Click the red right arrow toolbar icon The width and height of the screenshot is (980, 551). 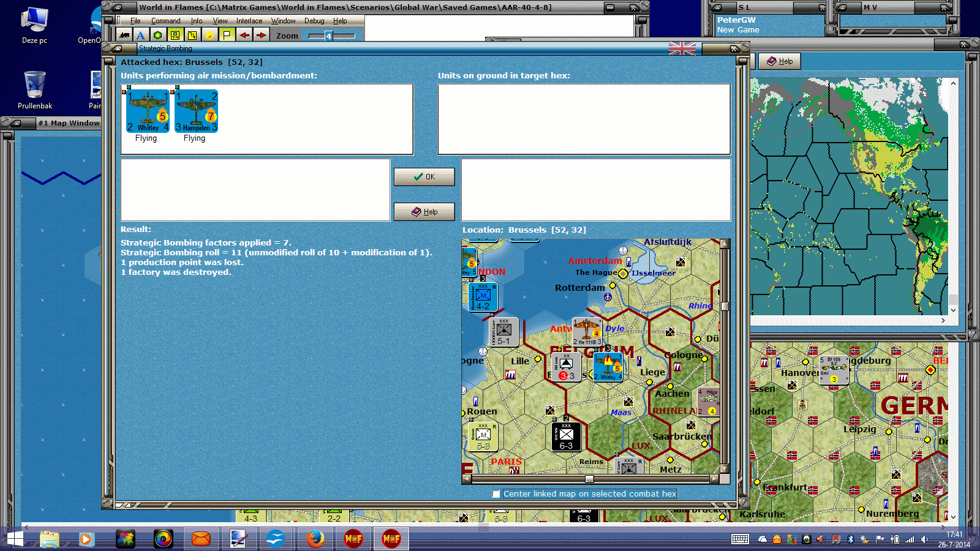coord(261,35)
